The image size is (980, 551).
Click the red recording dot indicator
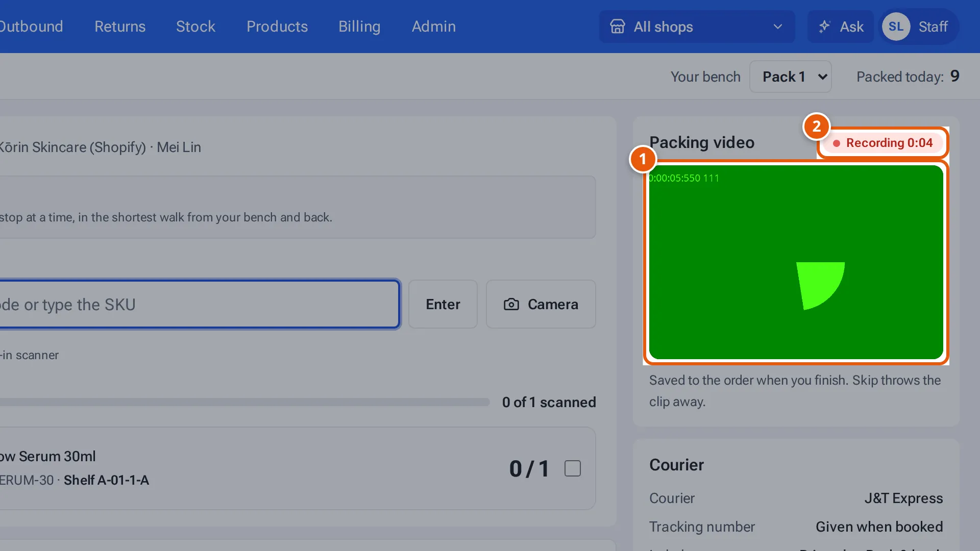(x=837, y=143)
